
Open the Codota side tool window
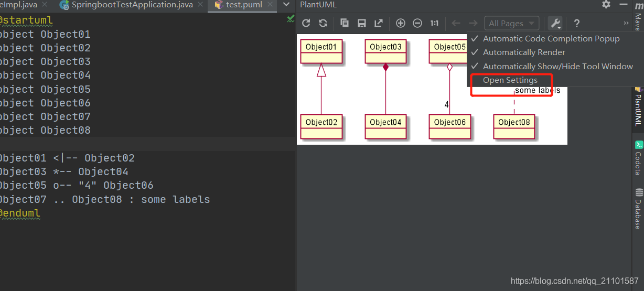point(638,158)
